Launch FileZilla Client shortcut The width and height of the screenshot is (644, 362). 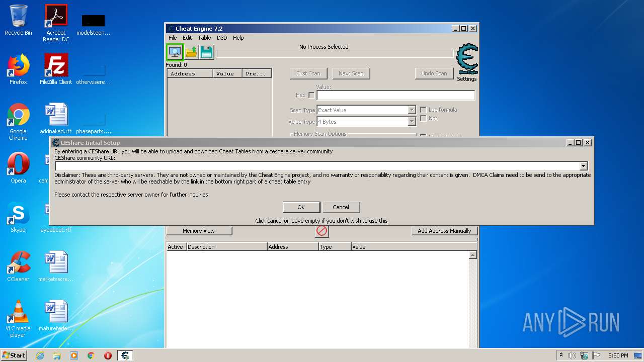(x=56, y=69)
